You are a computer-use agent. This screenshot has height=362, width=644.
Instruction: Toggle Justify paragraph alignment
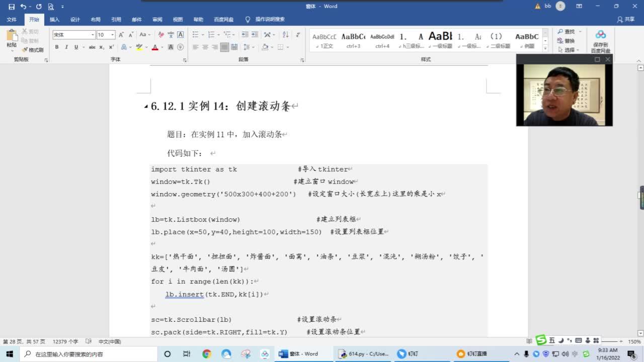point(224,47)
